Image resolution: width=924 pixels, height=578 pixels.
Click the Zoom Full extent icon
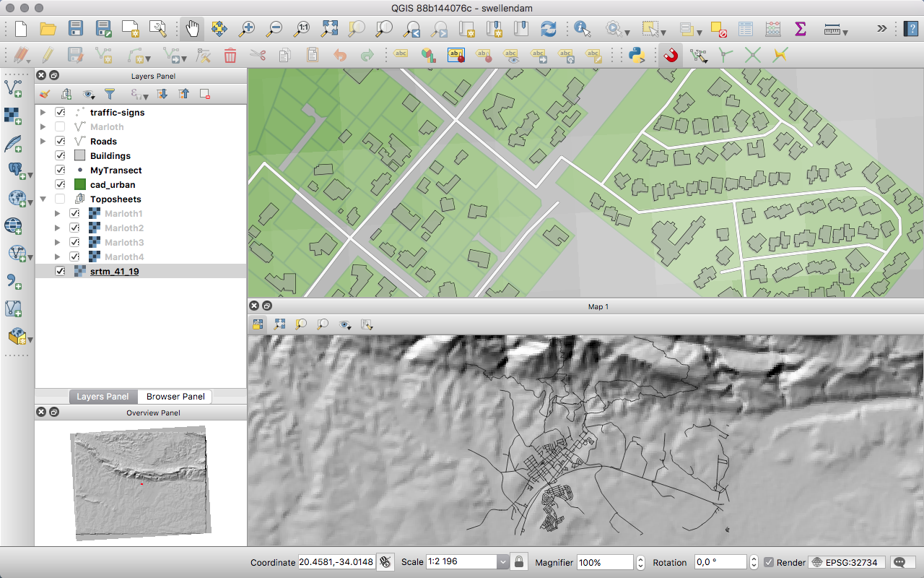[329, 29]
